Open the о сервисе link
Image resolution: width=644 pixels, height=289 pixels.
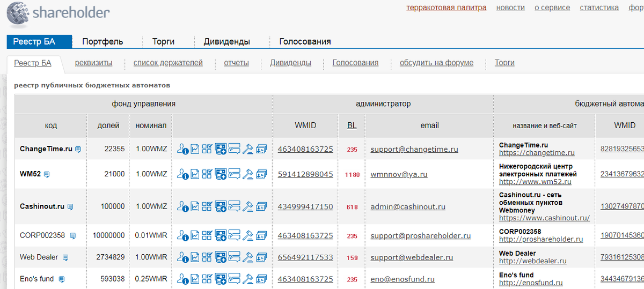(x=552, y=8)
